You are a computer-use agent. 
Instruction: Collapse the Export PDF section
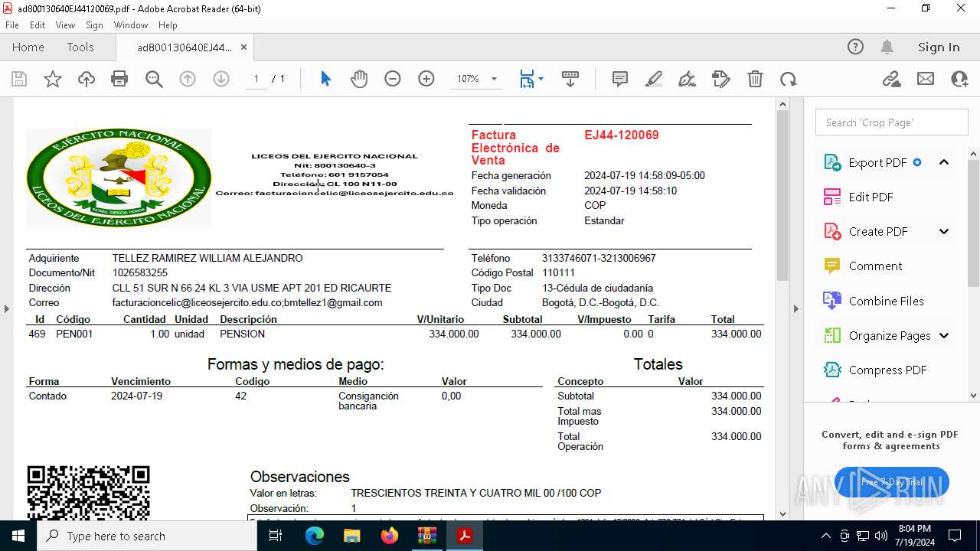point(944,162)
